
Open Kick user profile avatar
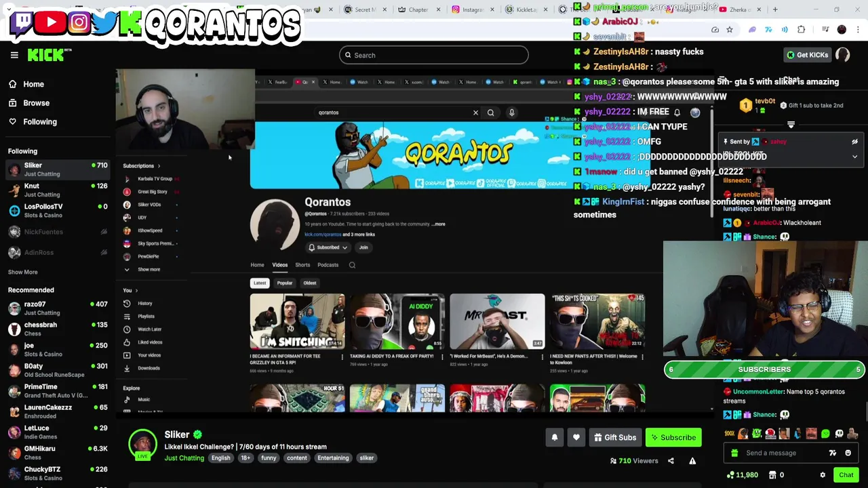coord(842,55)
